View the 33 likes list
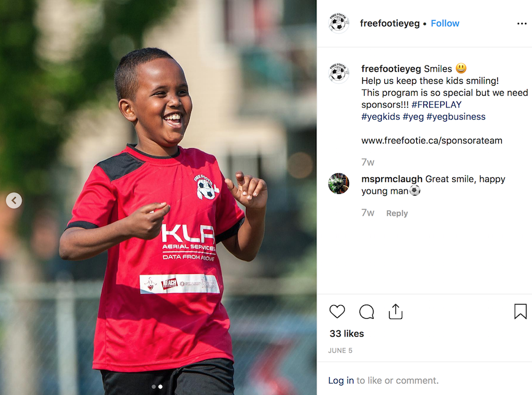The width and height of the screenshot is (532, 395). pyautogui.click(x=347, y=334)
